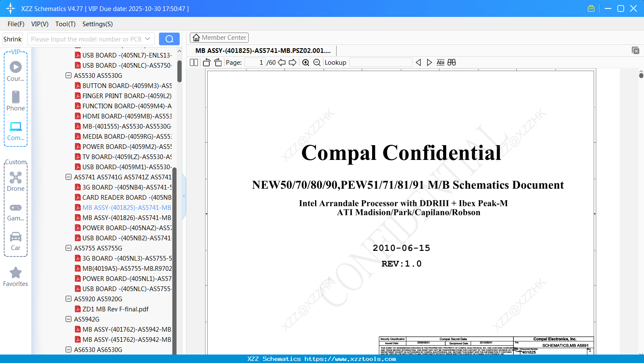Open POWER BOARD-(405NL1)-AS57 file
The width and height of the screenshot is (644, 363).
coord(123,279)
